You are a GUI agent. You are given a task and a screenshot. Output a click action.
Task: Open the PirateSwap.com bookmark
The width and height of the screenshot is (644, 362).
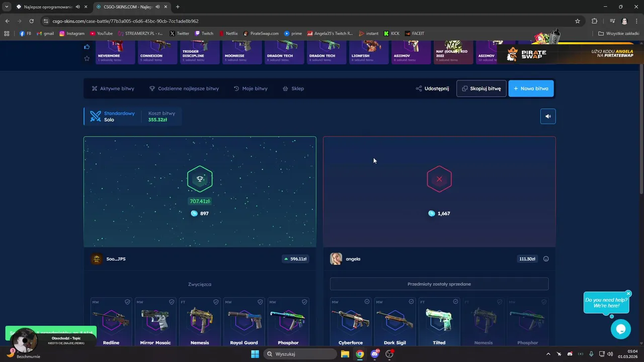[x=261, y=33]
